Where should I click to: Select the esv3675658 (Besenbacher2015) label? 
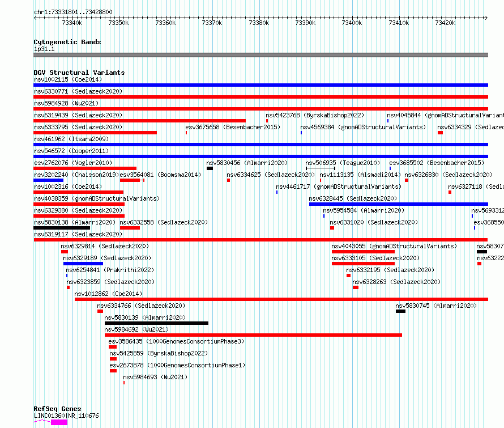(233, 127)
